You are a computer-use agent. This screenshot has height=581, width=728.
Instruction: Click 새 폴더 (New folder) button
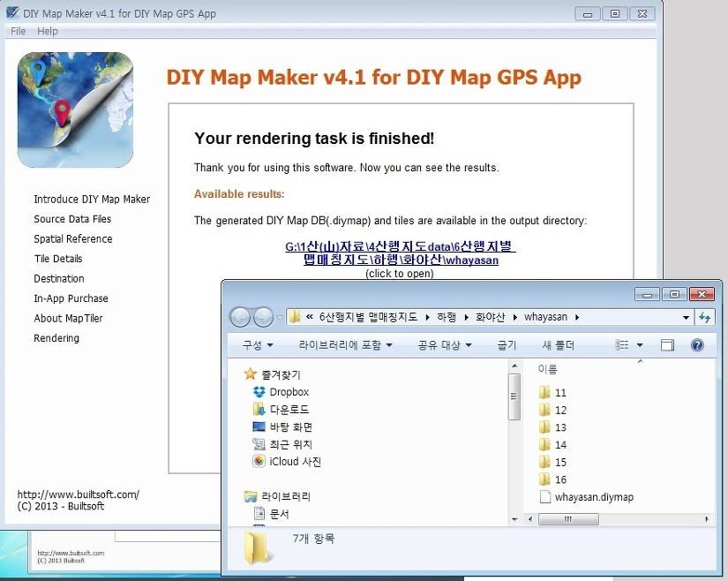coord(558,345)
